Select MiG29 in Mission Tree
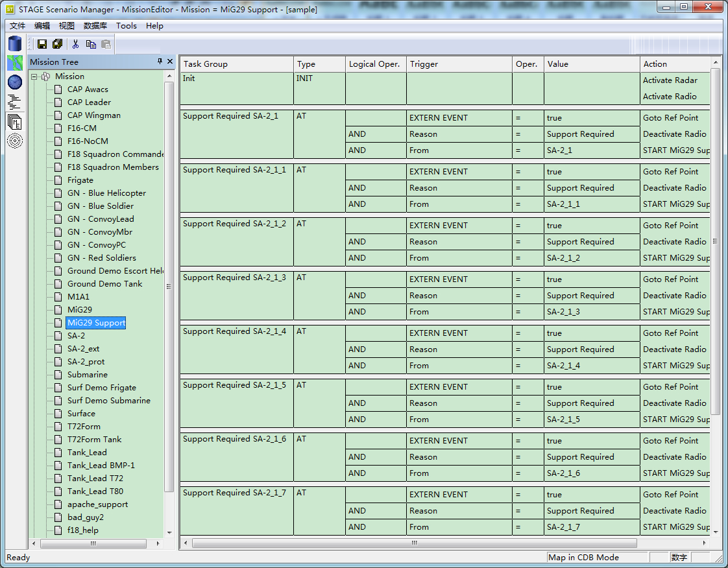Screen dimensions: 728x568 tap(80, 309)
